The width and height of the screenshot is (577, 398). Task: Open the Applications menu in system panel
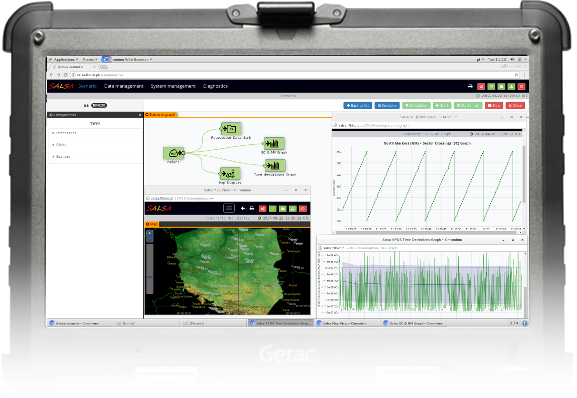click(x=65, y=59)
